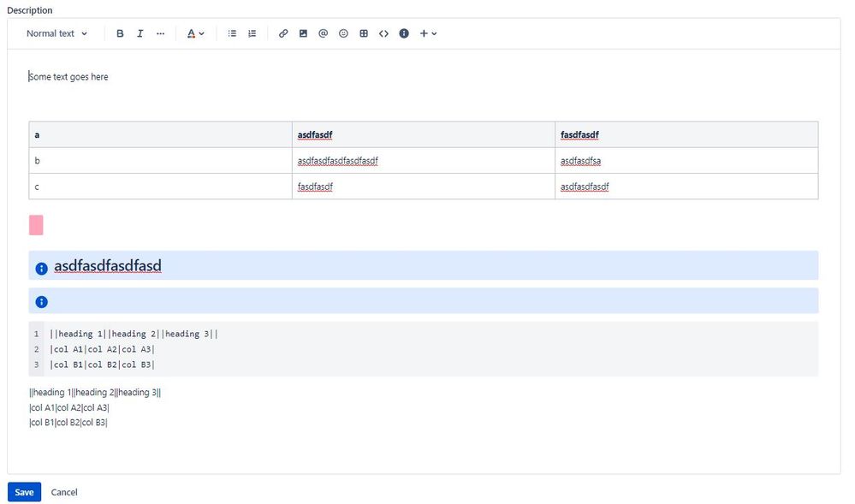Open the Normal text style dropdown
The width and height of the screenshot is (855, 504).
pos(56,33)
